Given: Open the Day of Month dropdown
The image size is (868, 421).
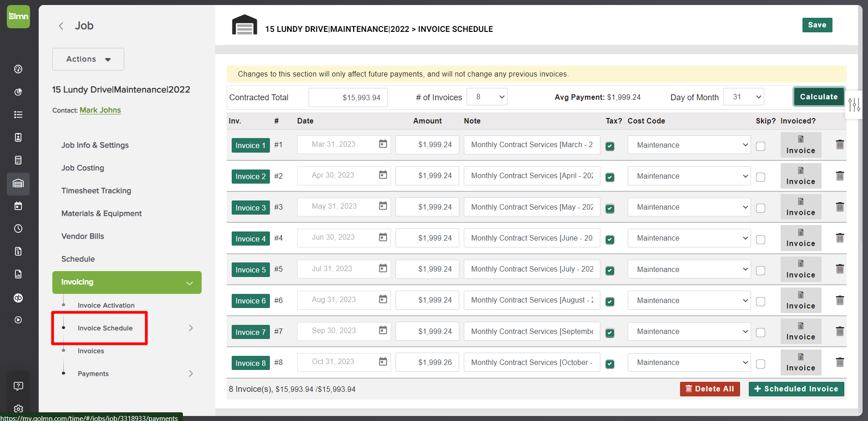Looking at the screenshot, I should click(744, 97).
